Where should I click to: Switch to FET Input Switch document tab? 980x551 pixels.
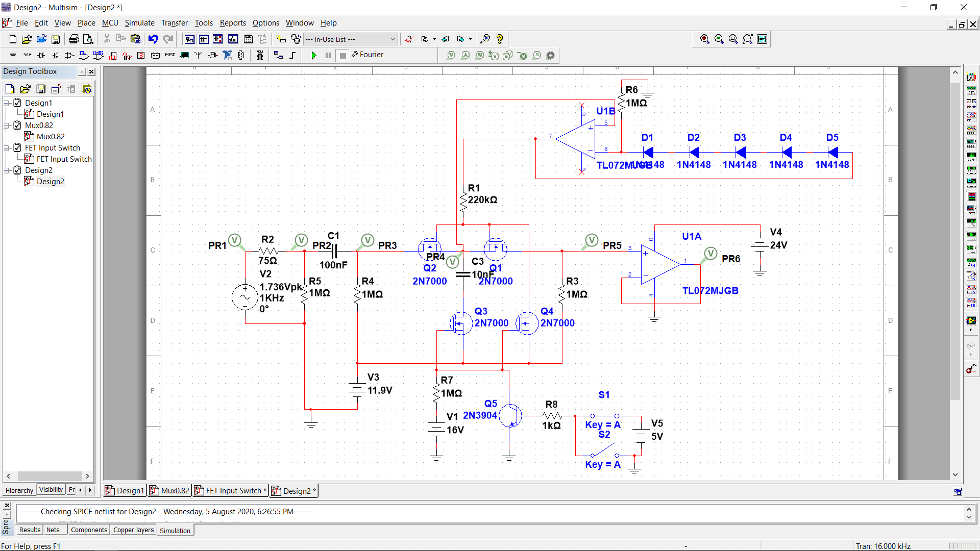coord(230,491)
